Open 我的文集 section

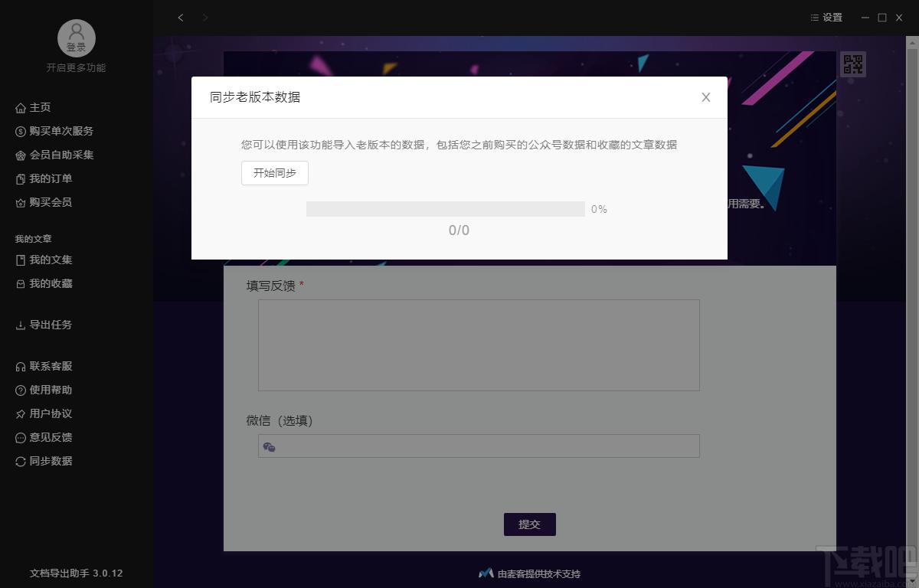pos(51,260)
